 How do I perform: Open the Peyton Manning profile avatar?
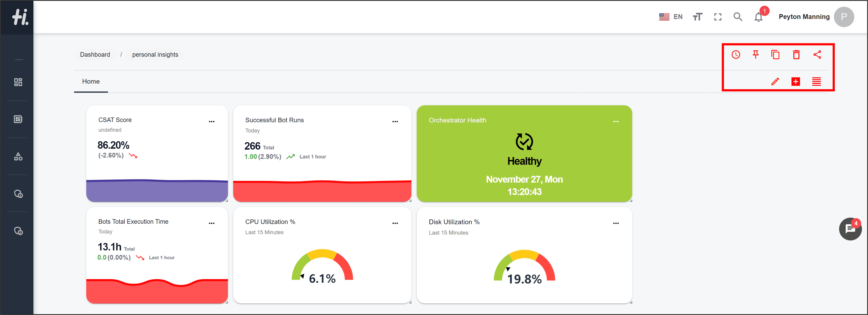point(844,17)
